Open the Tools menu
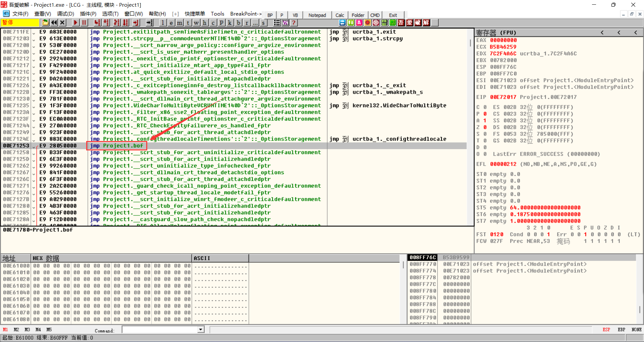The width and height of the screenshot is (644, 342). pos(217,14)
